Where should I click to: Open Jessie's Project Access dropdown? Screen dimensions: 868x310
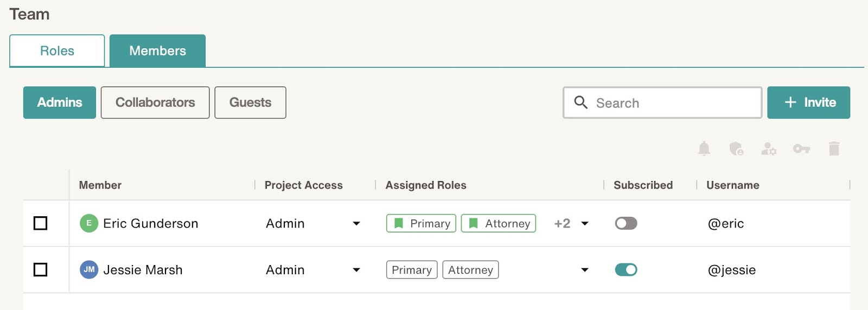point(356,270)
